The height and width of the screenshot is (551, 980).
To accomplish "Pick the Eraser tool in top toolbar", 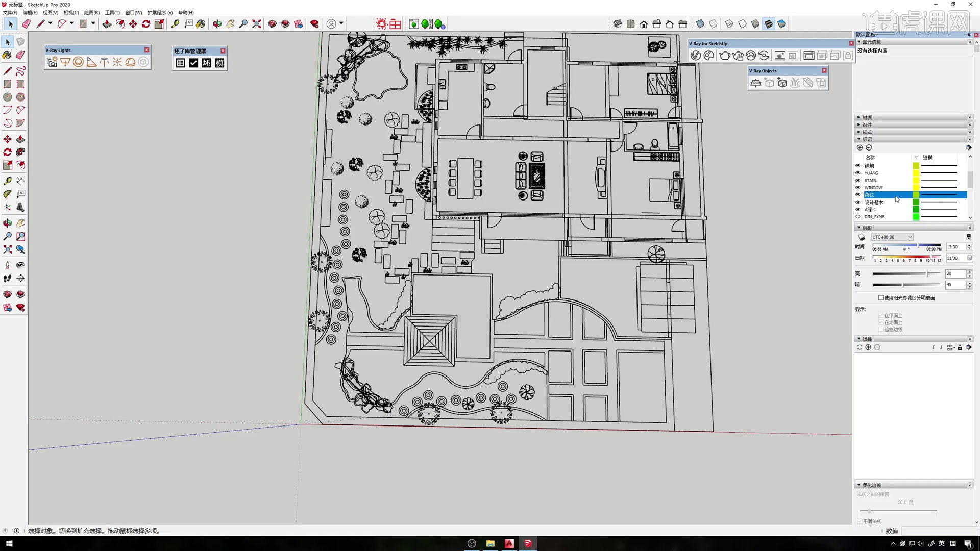I will tap(27, 24).
